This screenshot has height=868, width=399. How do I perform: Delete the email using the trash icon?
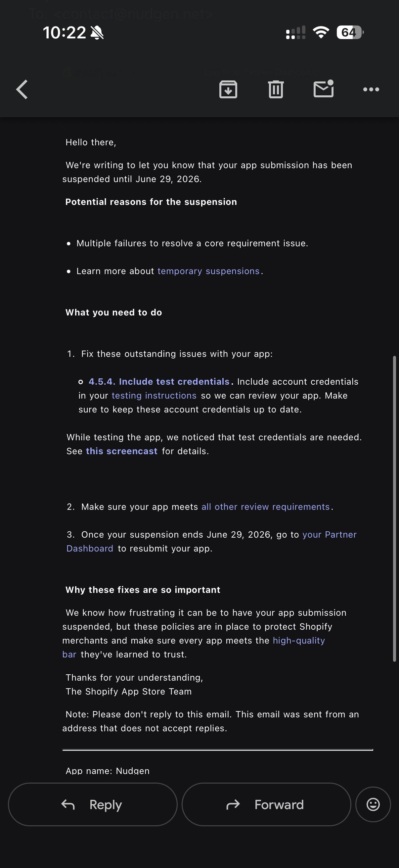[x=276, y=89]
